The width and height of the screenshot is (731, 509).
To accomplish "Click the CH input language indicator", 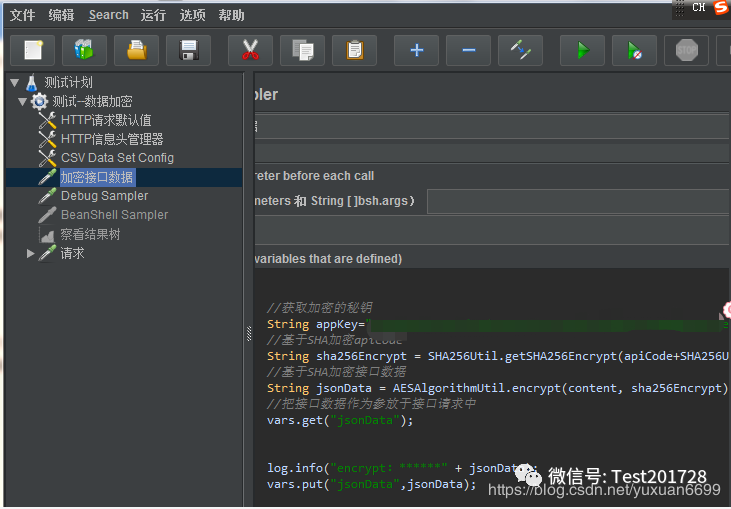I will 698,7.
